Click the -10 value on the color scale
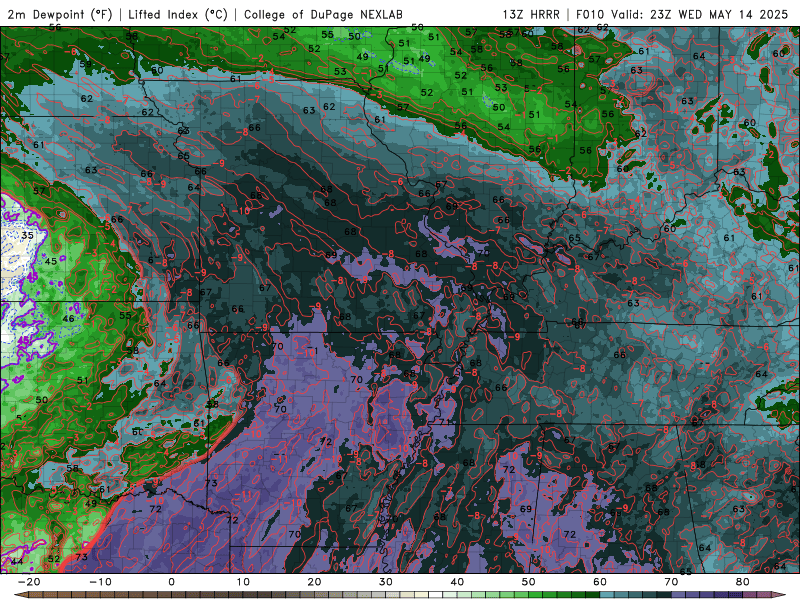The image size is (800, 600). click(100, 582)
